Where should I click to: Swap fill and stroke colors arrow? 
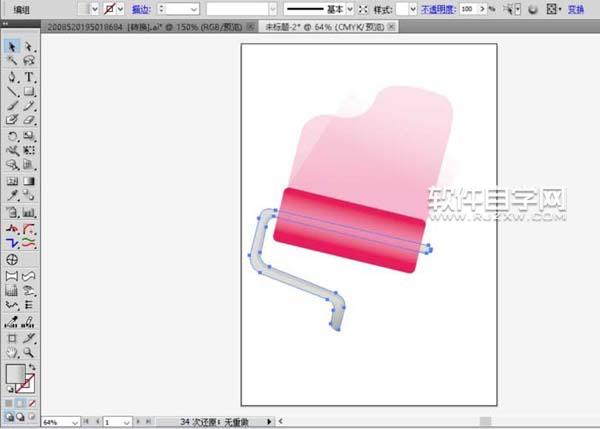[x=32, y=367]
